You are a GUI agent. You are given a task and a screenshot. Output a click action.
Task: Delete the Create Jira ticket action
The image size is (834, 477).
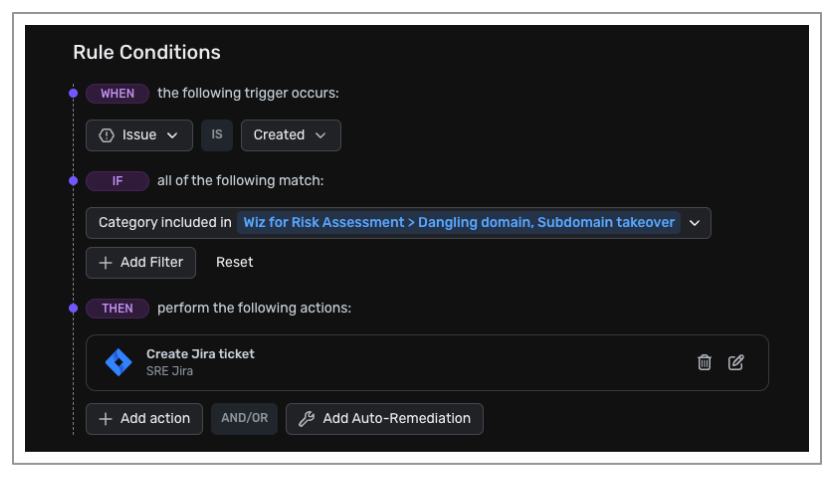(x=704, y=362)
